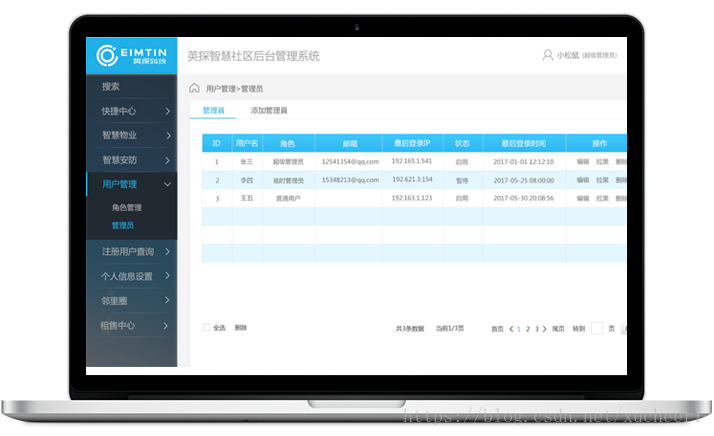Click the next page arrow in pagination
This screenshot has width=714, height=436.
pyautogui.click(x=545, y=328)
